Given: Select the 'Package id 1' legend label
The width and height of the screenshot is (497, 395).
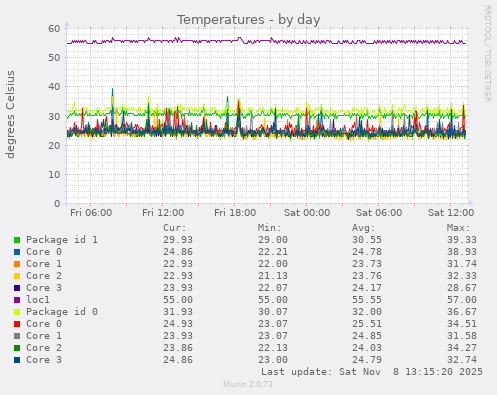Looking at the screenshot, I should click(62, 240).
